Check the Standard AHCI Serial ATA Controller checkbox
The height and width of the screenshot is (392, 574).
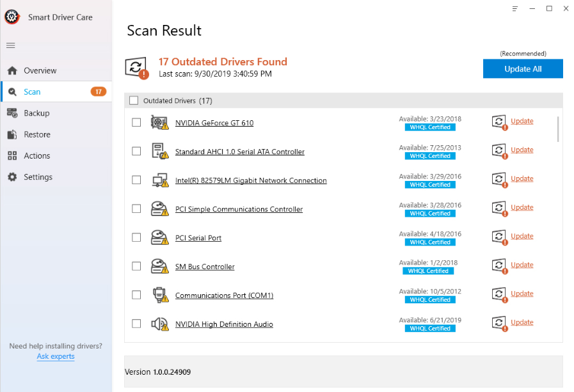coord(136,152)
